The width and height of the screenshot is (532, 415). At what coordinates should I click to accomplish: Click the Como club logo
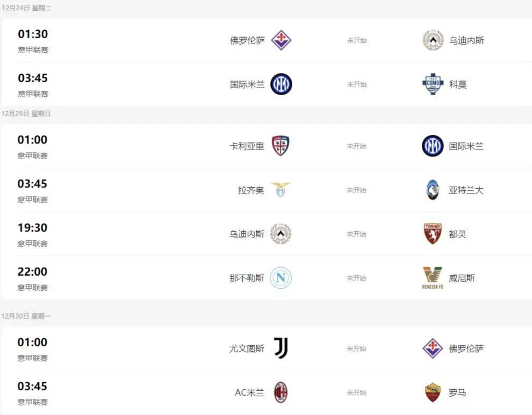pos(433,84)
